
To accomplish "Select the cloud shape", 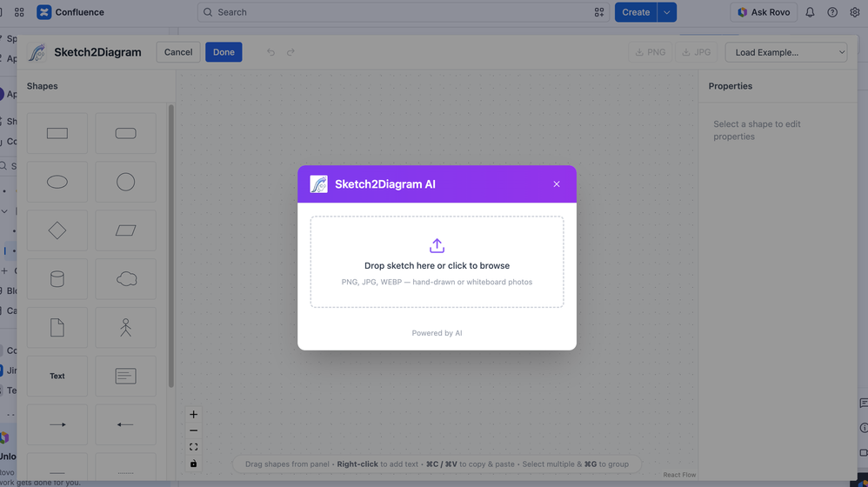I will tap(125, 279).
